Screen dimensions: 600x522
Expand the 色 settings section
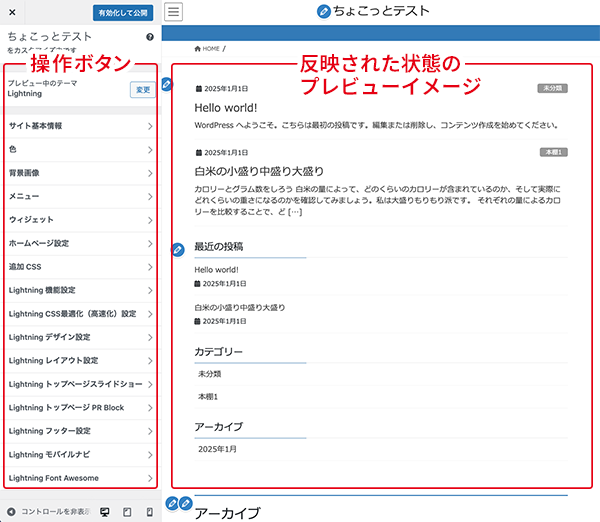[x=80, y=150]
